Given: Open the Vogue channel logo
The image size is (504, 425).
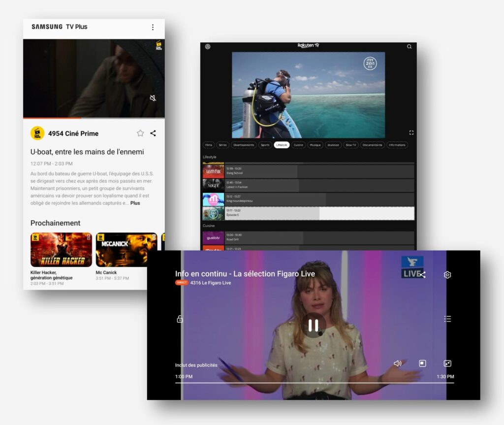Looking at the screenshot, I should pyautogui.click(x=213, y=185).
